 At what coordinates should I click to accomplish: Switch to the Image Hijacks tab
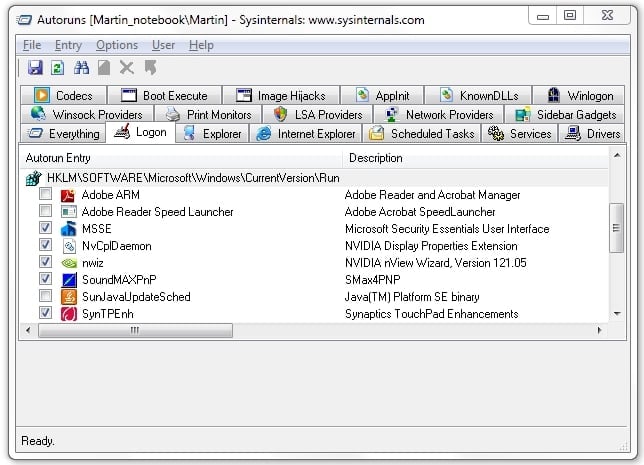[x=281, y=95]
